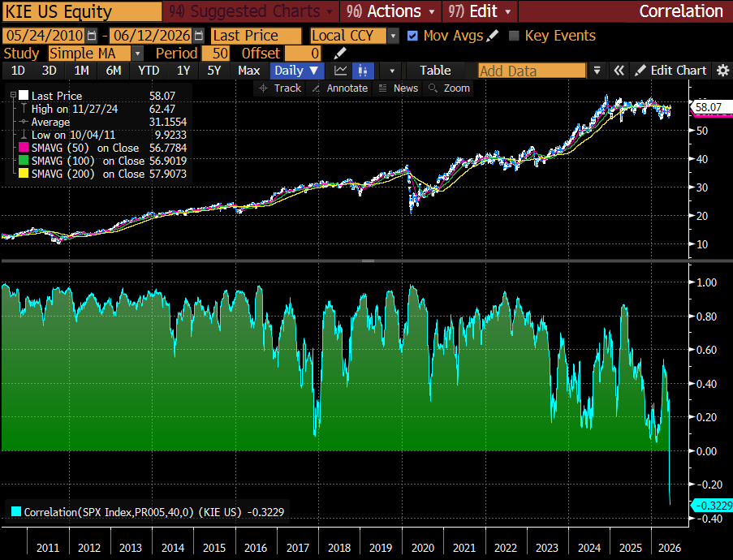The height and width of the screenshot is (560, 733).
Task: Click the Edit Chart pencil button
Action: pyautogui.click(x=670, y=71)
